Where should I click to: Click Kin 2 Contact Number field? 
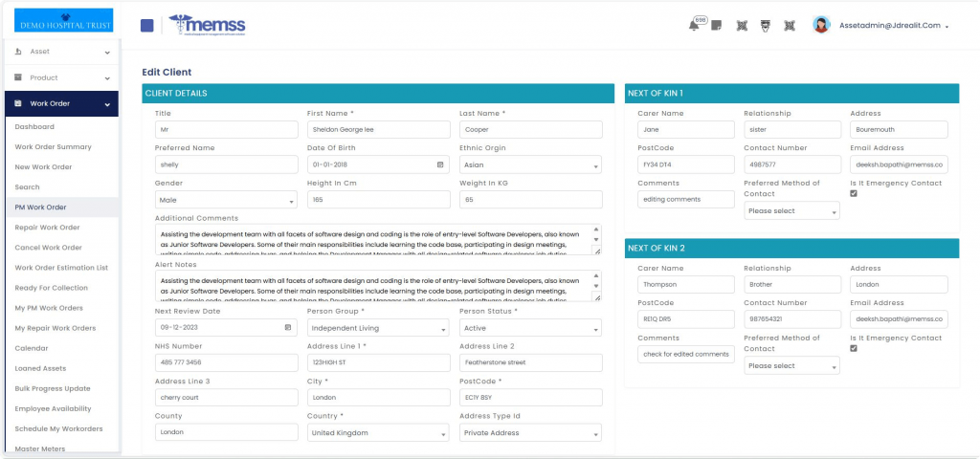click(x=791, y=319)
